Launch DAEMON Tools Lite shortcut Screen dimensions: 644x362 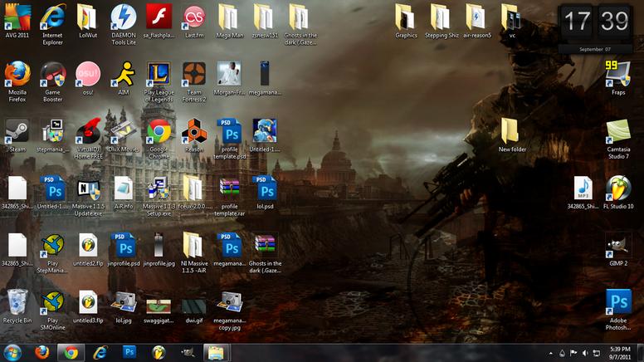(x=123, y=24)
